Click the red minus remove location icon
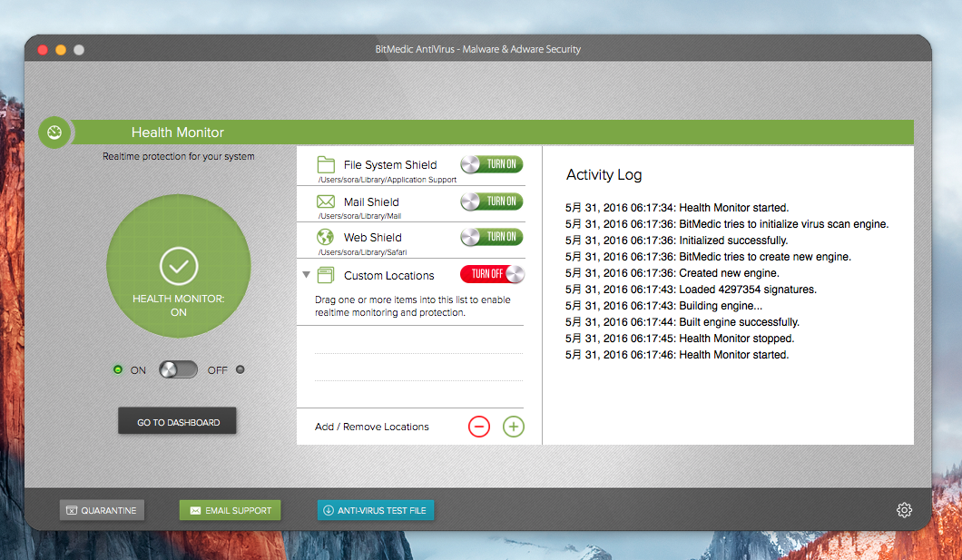962x560 pixels. click(x=479, y=426)
